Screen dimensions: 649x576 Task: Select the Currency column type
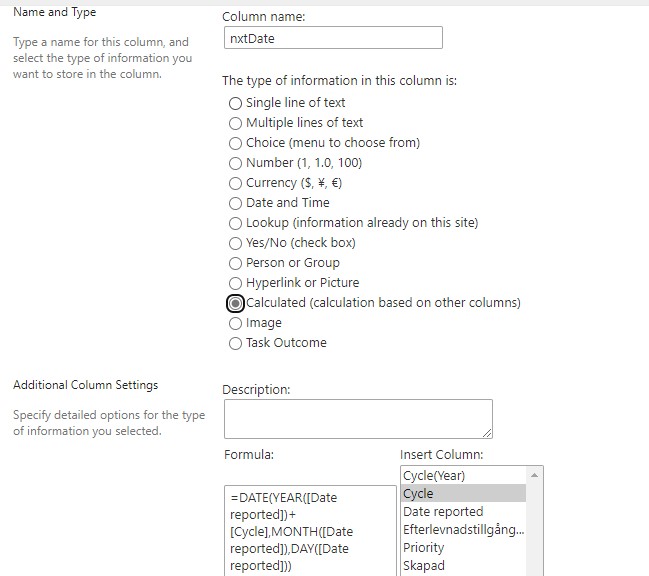tap(235, 183)
